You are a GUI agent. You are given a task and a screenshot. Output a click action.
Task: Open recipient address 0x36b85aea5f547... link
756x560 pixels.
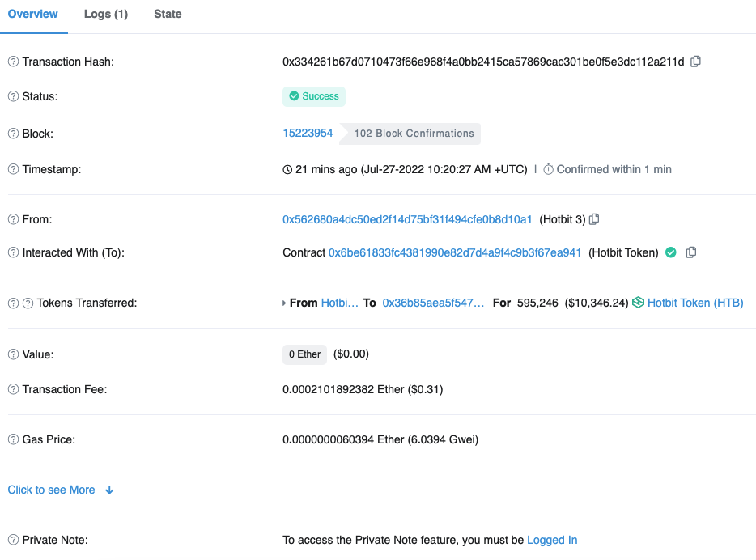[433, 303]
